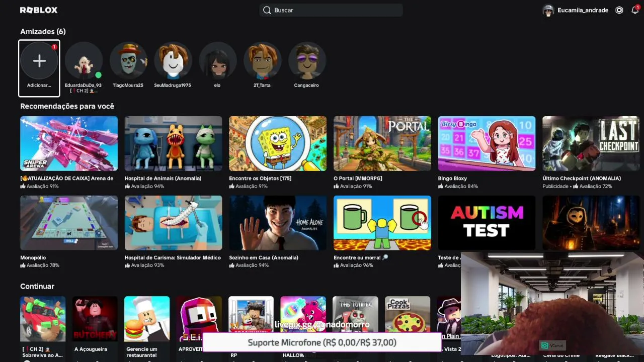Open the Bloxy Bingo game thumbnail
Viewport: 644px width, 362px height.
click(487, 144)
